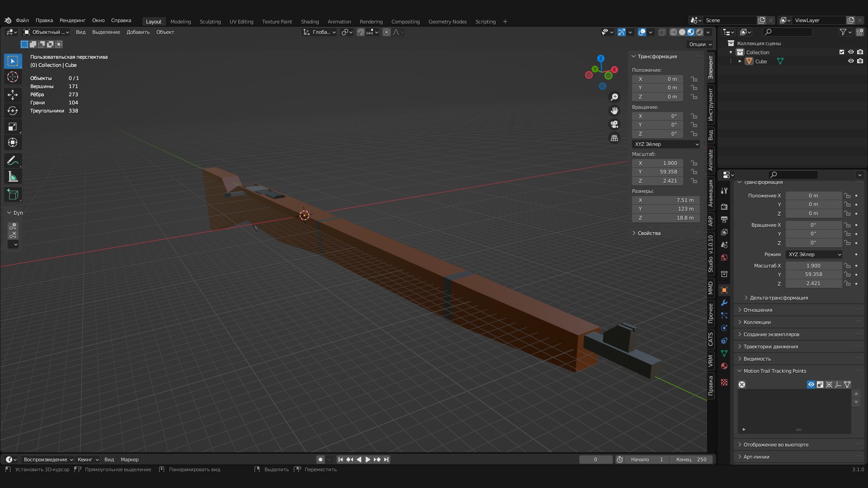
Task: Expand Cube tree item in outliner
Action: pos(740,61)
